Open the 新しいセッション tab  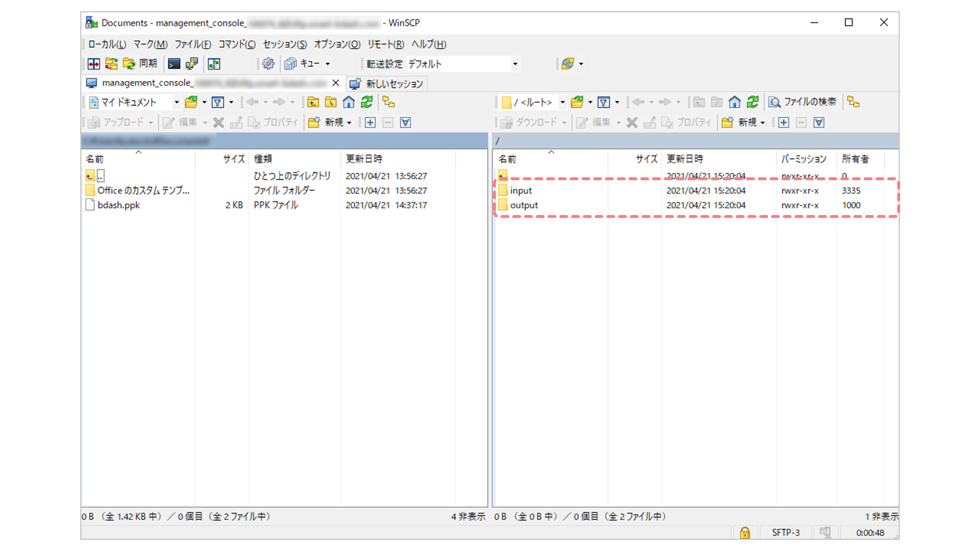[x=387, y=84]
